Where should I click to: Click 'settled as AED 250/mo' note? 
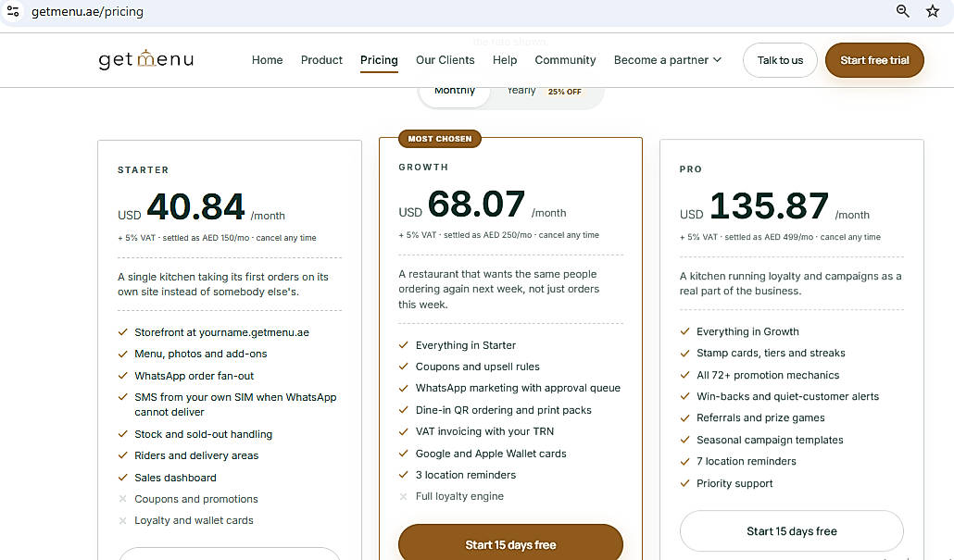tap(487, 235)
